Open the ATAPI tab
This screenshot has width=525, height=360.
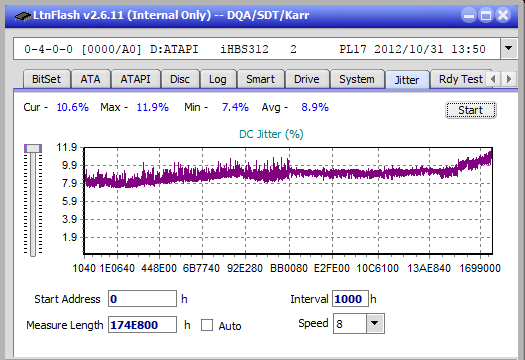click(135, 79)
